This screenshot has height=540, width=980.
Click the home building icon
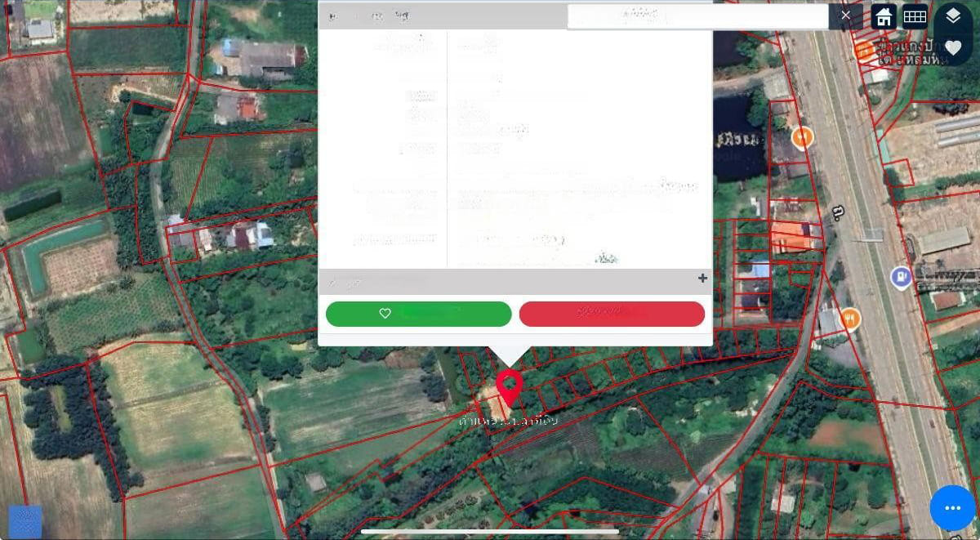pyautogui.click(x=884, y=16)
